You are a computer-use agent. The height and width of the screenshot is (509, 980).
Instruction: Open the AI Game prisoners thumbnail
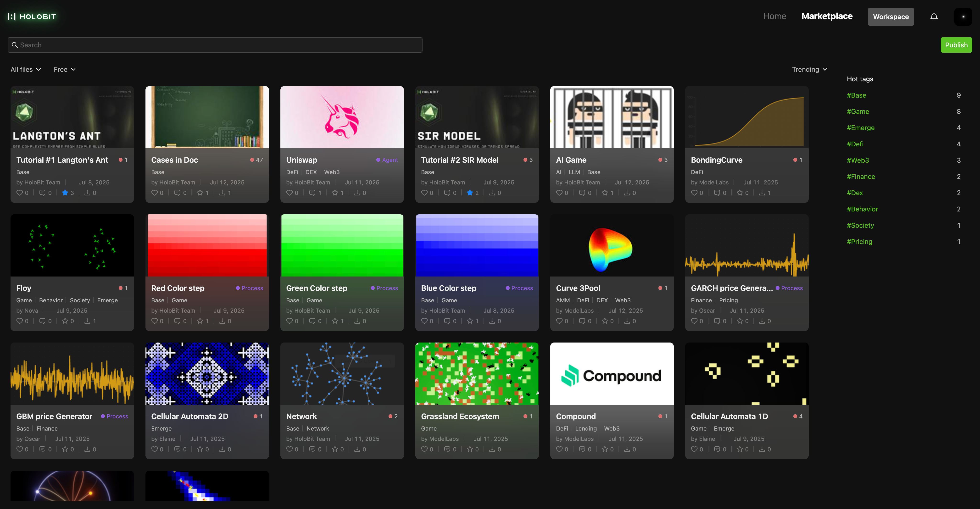coord(612,117)
